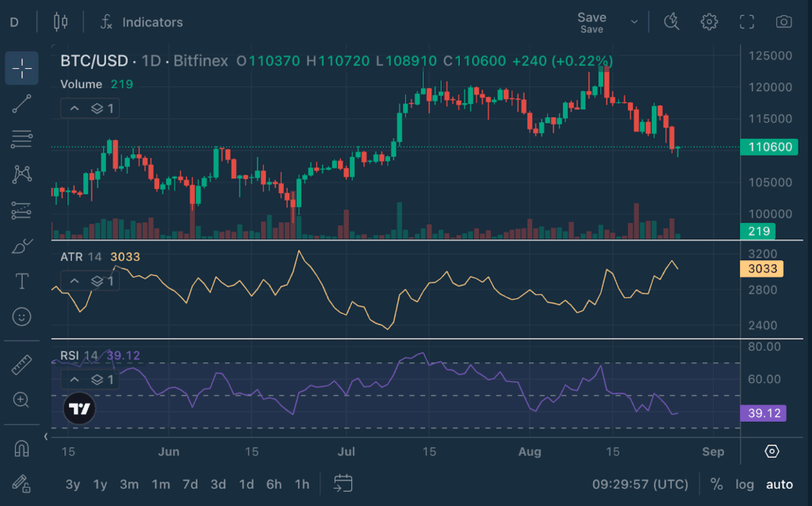The height and width of the screenshot is (506, 812).
Task: Open the emoji sticker tool
Action: [21, 316]
